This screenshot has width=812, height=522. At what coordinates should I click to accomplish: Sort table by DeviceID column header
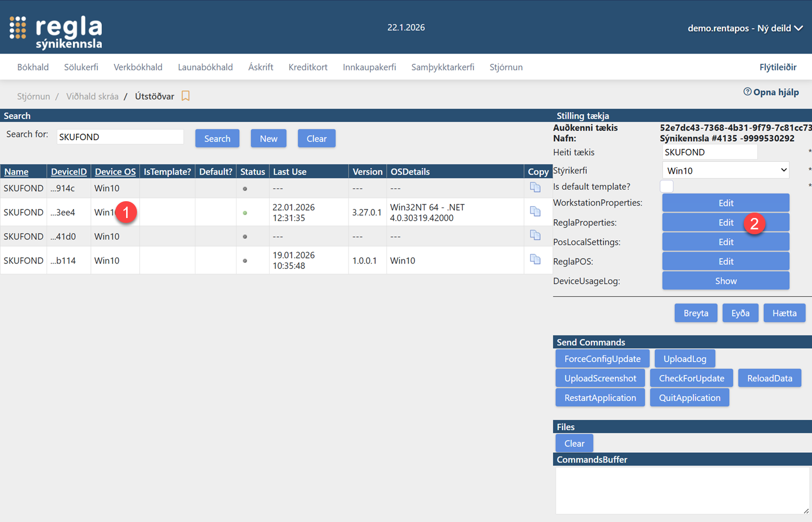pos(69,171)
